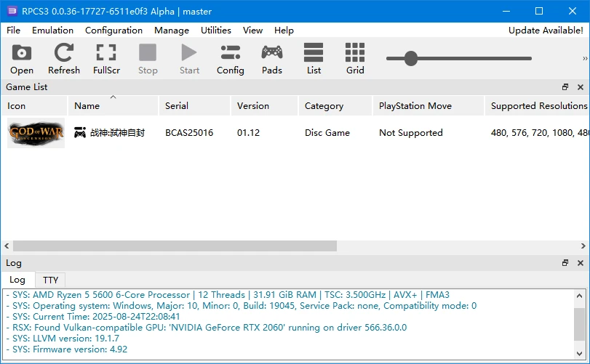Close the Game List panel

[x=581, y=87]
